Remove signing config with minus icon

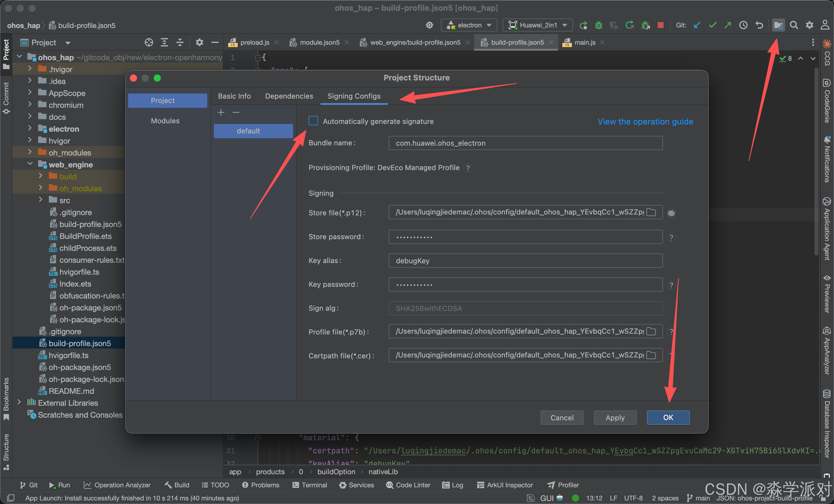tap(236, 112)
